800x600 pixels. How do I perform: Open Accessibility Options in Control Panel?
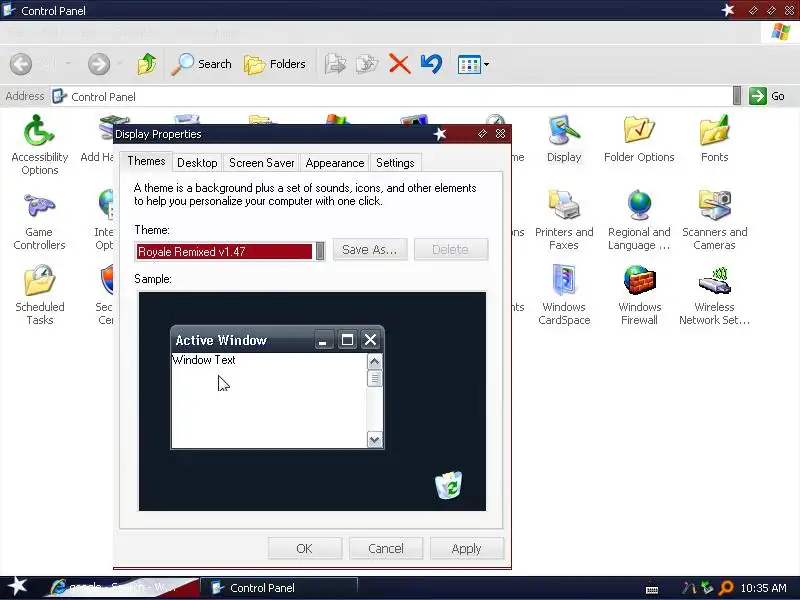coord(39,144)
